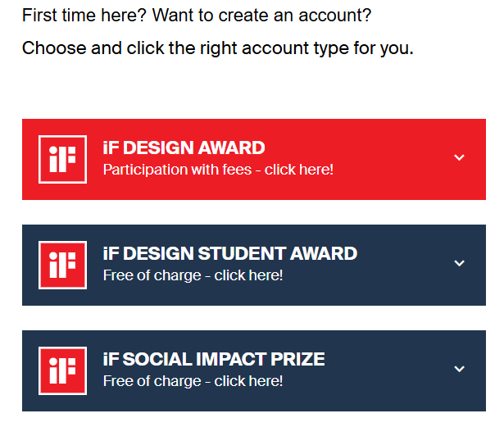
Task: Select the iF DESIGN STUDENT AWARD title
Action: click(x=229, y=253)
